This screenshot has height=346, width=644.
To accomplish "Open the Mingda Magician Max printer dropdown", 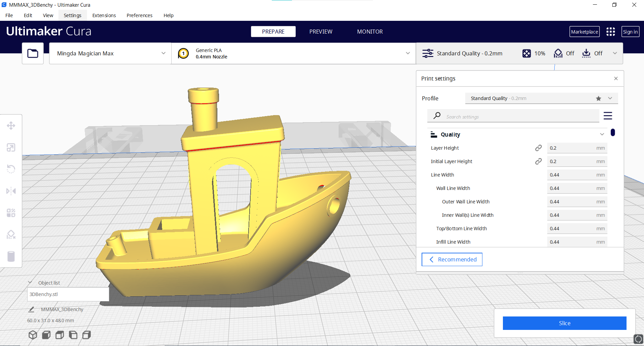I will (x=110, y=53).
